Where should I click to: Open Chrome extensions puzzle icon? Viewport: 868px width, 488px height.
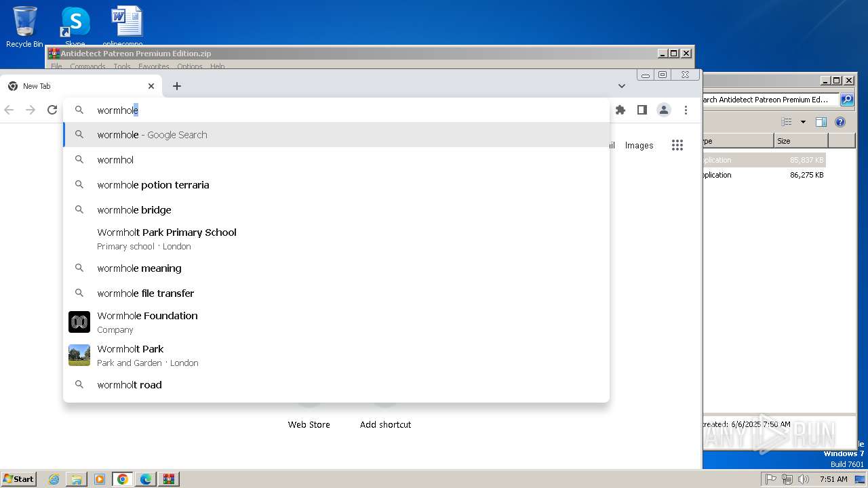pyautogui.click(x=620, y=110)
